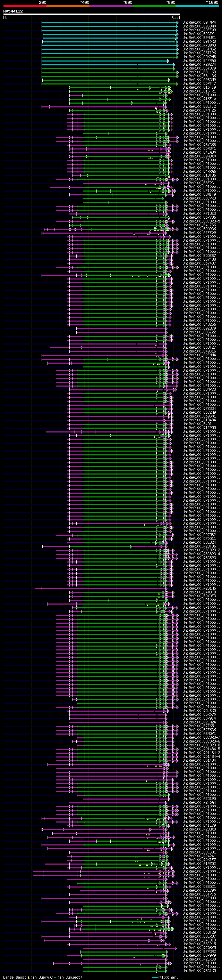The image size is (222, 980).
Task: Click the UniRef100_B4MF25 label
Action: [199, 110]
